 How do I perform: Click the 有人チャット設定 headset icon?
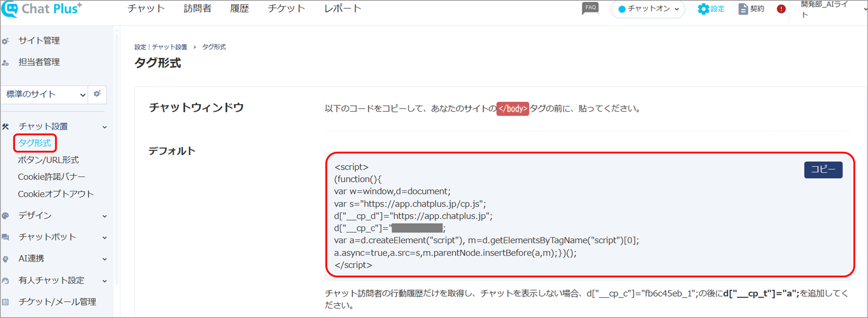coord(6,281)
